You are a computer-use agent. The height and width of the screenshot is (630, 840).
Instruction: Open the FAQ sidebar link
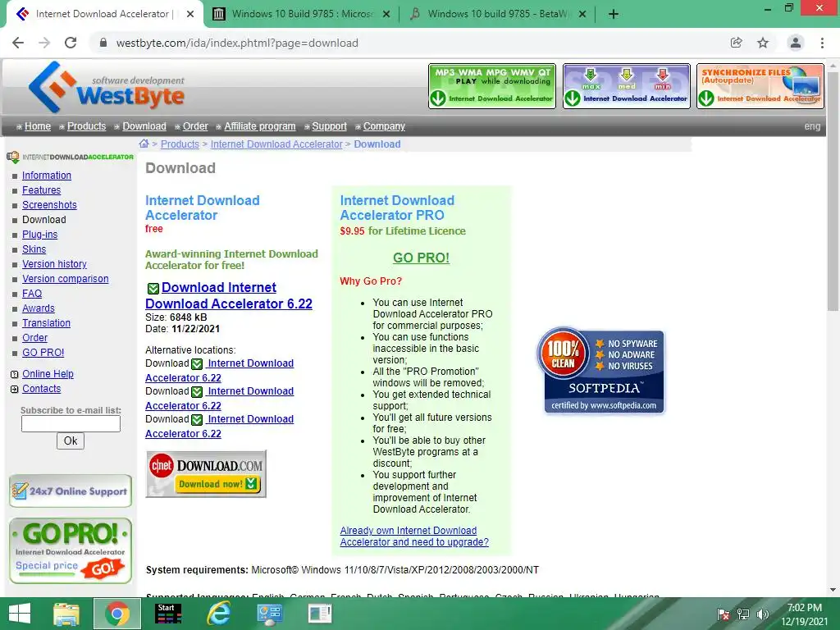(32, 294)
